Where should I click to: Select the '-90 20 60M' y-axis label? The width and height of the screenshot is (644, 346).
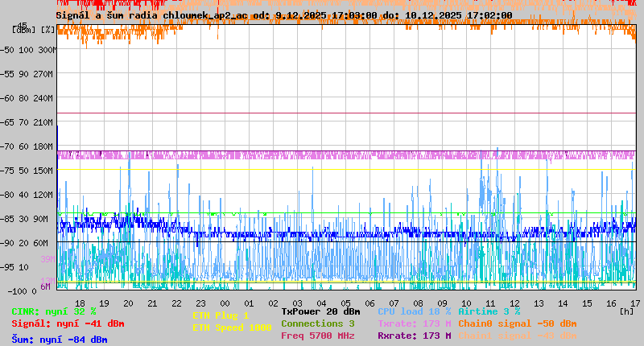[x=24, y=243]
